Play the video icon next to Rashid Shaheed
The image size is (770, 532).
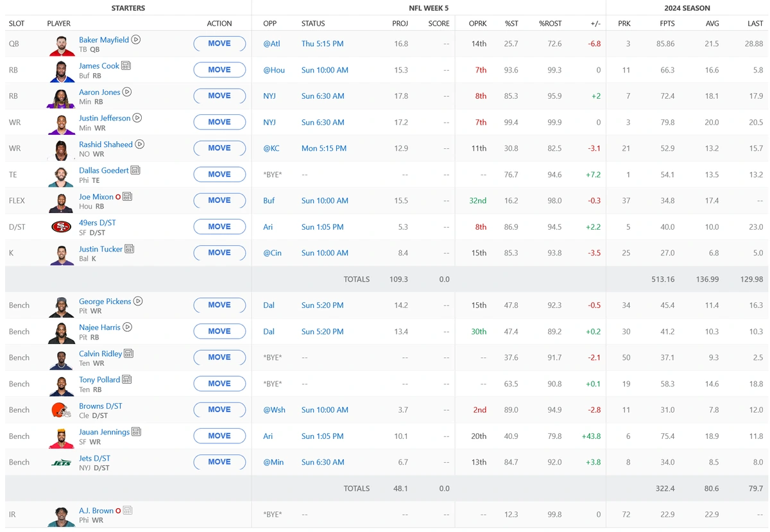coord(140,144)
